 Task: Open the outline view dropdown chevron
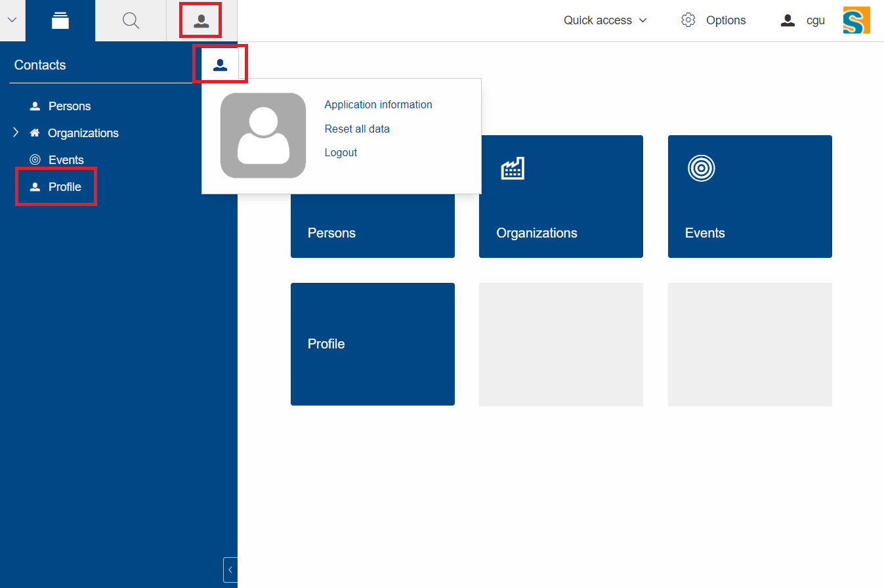pyautogui.click(x=12, y=20)
